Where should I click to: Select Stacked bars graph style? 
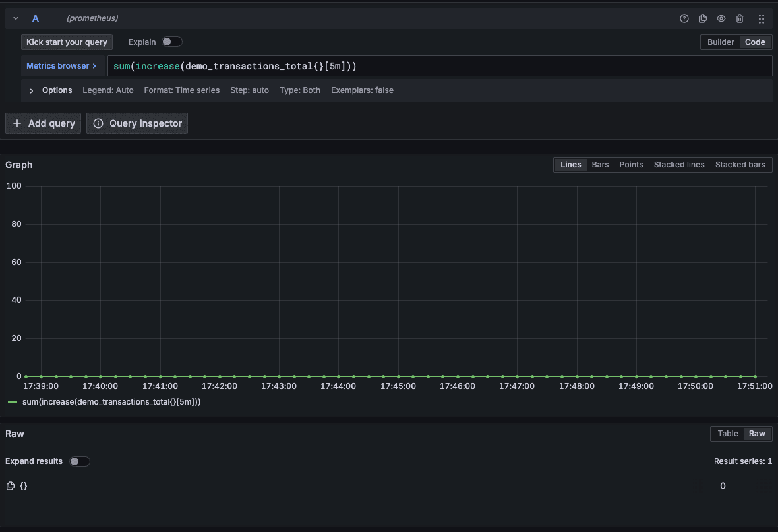coord(740,164)
